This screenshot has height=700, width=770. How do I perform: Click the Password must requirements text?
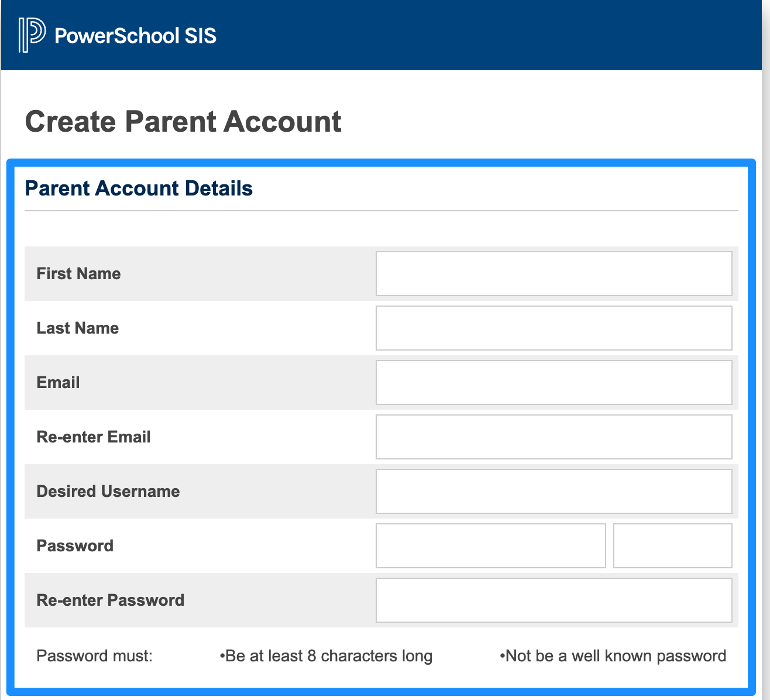click(94, 656)
